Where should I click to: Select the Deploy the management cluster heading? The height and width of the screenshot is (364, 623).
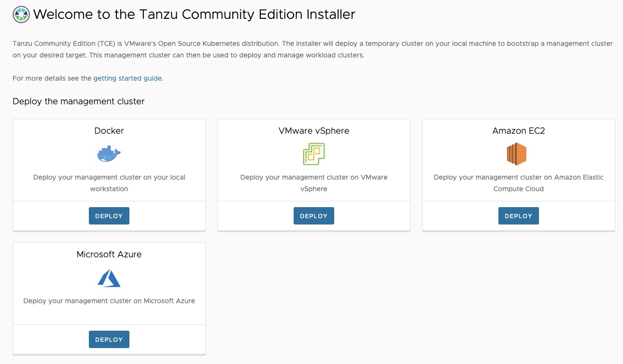(x=78, y=101)
